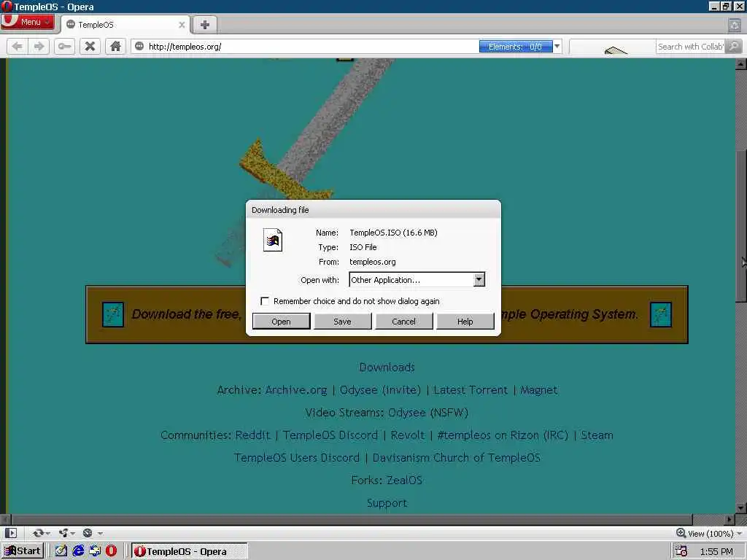Click vertical scrollbar down arrow
The width and height of the screenshot is (747, 560).
[741, 508]
